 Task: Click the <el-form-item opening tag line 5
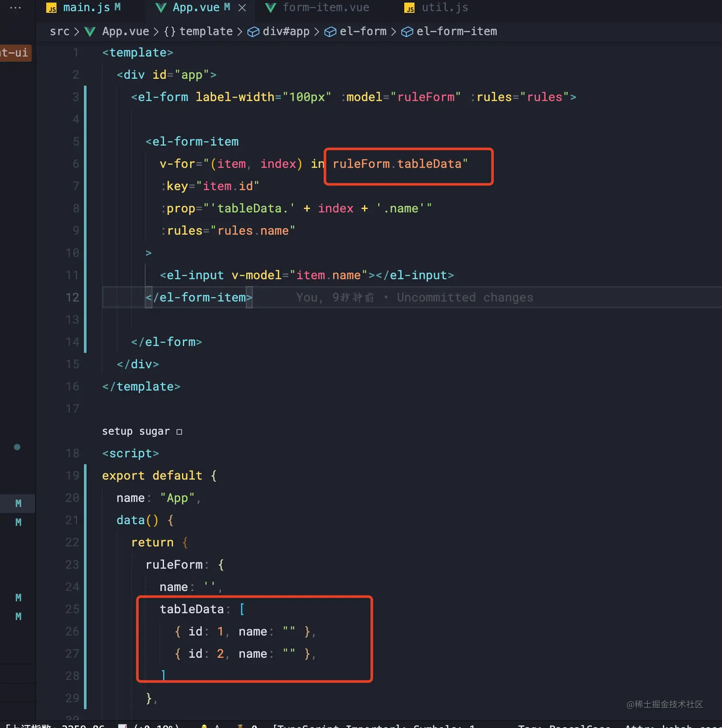192,141
